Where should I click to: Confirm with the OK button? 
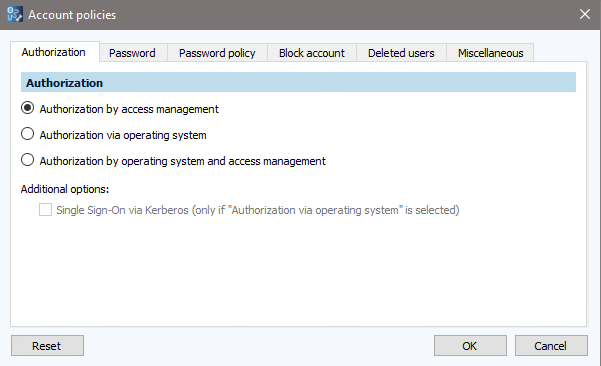[470, 346]
